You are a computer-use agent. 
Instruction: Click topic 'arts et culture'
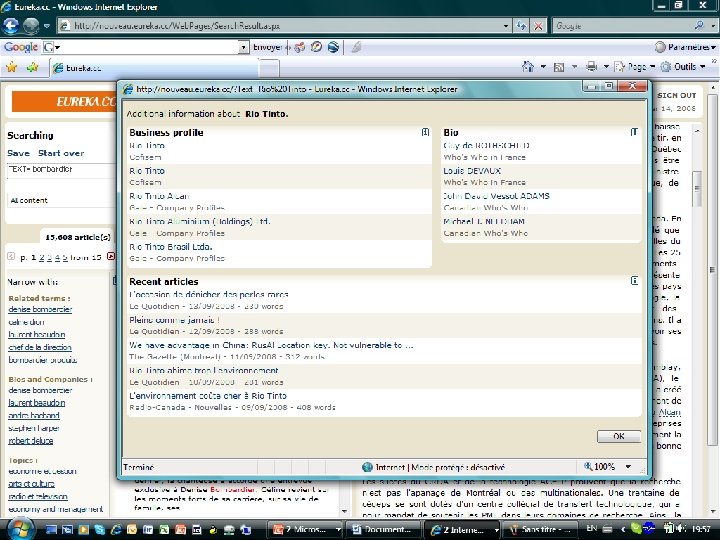[x=31, y=484]
